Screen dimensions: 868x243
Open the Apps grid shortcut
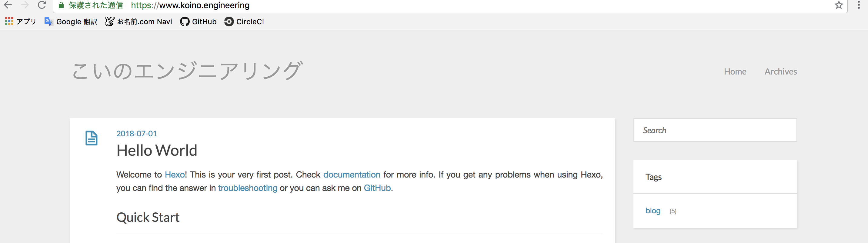coord(20,22)
